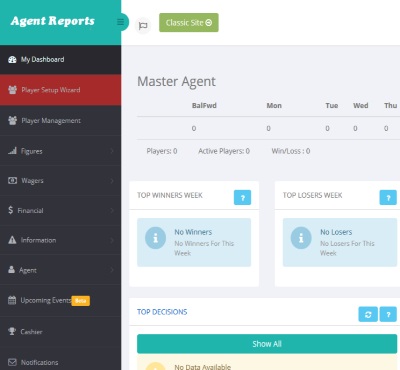Click the My Dashboard speedometer icon
The width and height of the screenshot is (400, 370).
[12, 60]
